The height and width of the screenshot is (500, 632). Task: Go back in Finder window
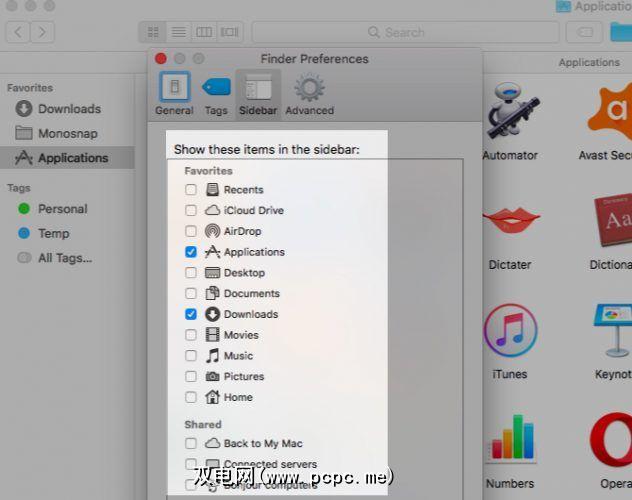click(x=18, y=32)
